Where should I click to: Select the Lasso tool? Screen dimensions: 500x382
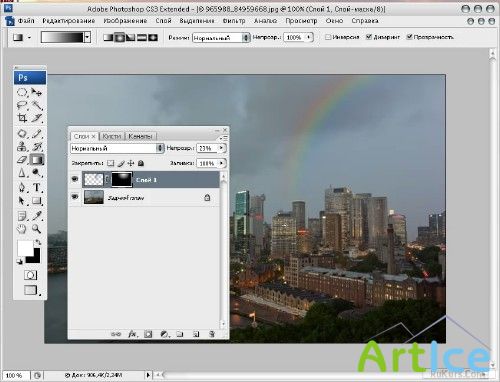click(22, 105)
